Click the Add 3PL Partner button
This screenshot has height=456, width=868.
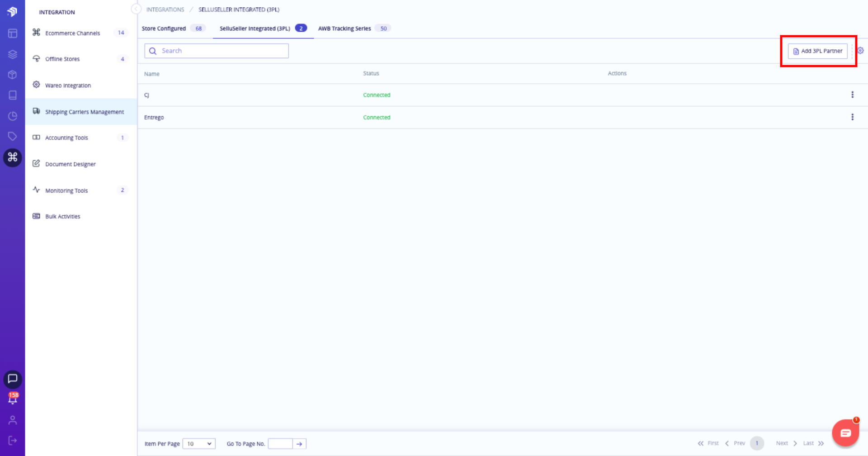point(817,51)
